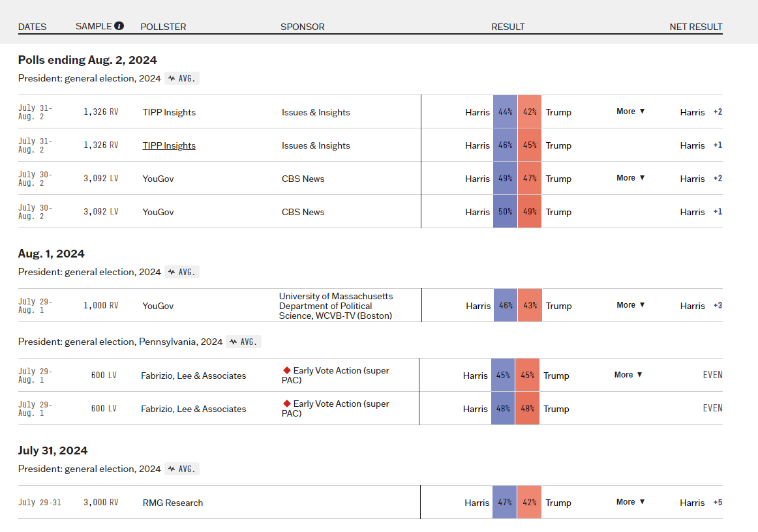
Task: Click the sample info icon in header
Action: [119, 26]
